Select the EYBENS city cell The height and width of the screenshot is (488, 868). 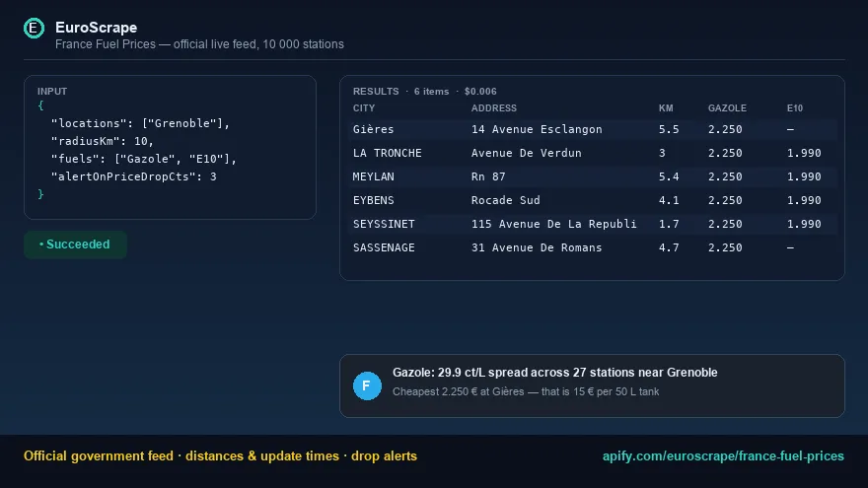pos(374,200)
